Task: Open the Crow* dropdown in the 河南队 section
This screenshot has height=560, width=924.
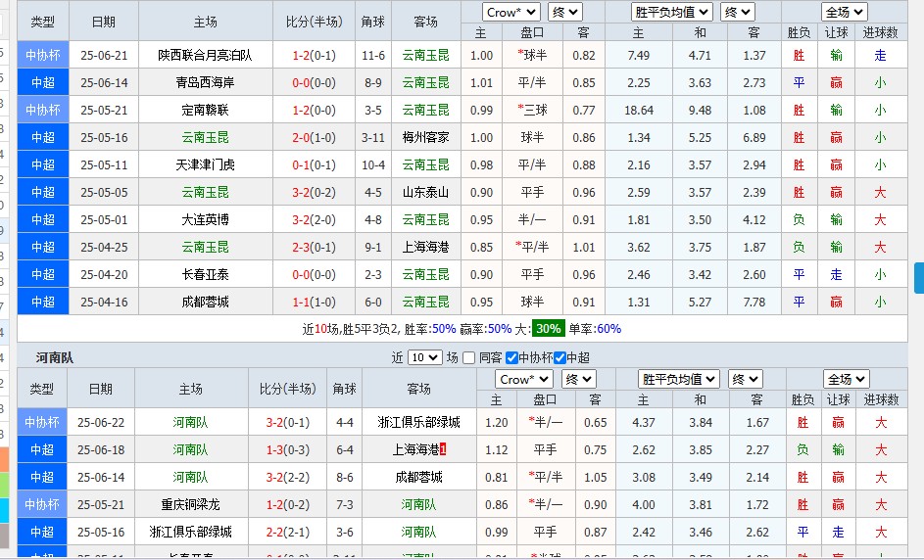Action: (524, 379)
